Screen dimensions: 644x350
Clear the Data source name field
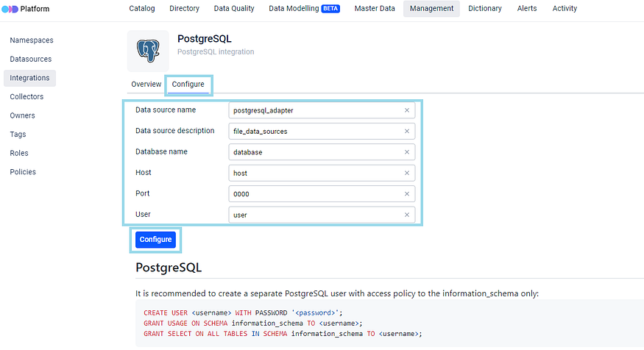pos(407,110)
